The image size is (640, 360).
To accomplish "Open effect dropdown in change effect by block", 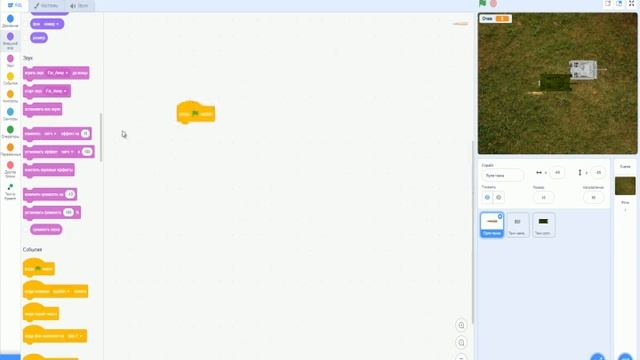I will (50, 133).
